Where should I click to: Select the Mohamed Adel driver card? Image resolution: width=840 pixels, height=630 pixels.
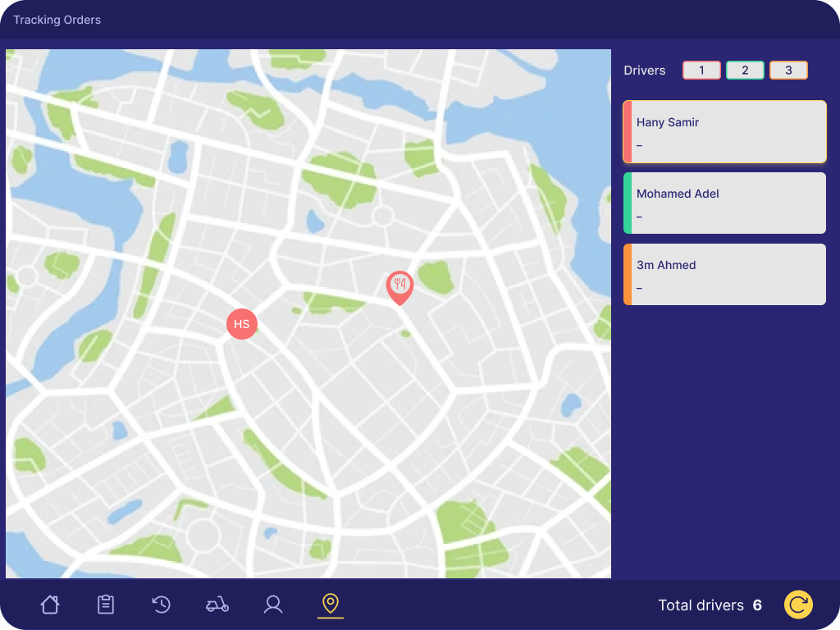click(x=727, y=203)
